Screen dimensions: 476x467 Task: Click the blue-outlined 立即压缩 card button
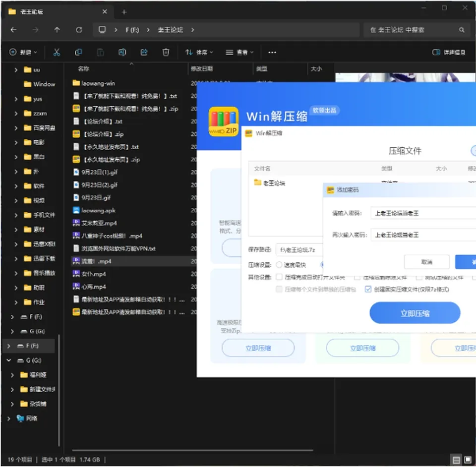pyautogui.click(x=258, y=348)
